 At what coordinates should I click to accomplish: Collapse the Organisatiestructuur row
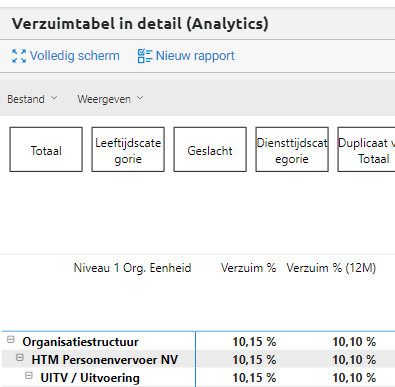(11, 340)
